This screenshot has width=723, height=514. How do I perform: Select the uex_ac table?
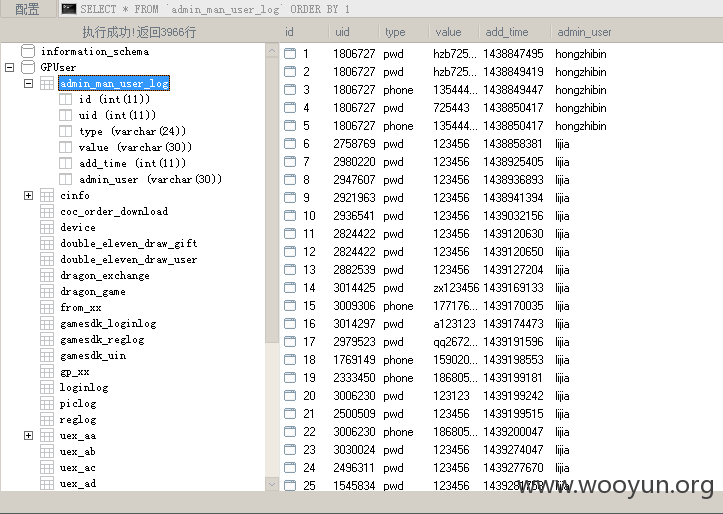click(x=77, y=468)
